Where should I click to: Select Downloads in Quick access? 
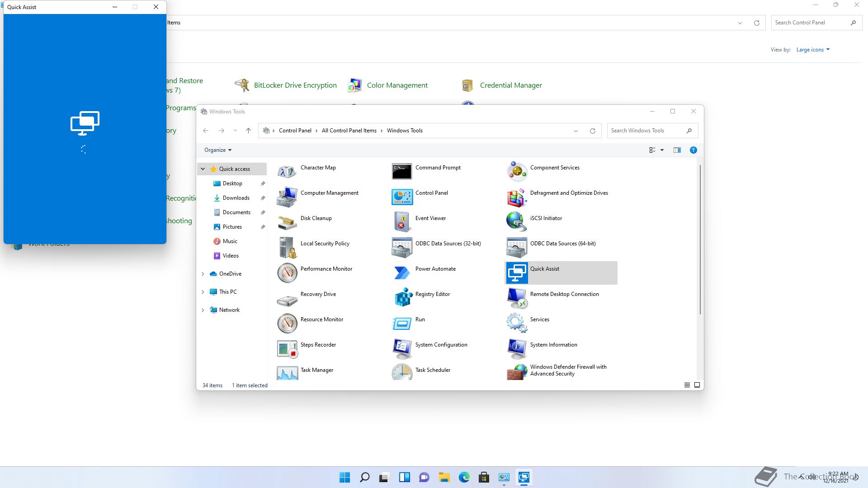point(236,198)
